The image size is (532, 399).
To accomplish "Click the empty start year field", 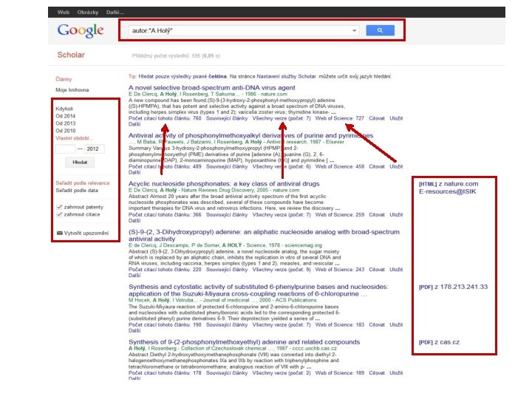I will [x=66, y=149].
